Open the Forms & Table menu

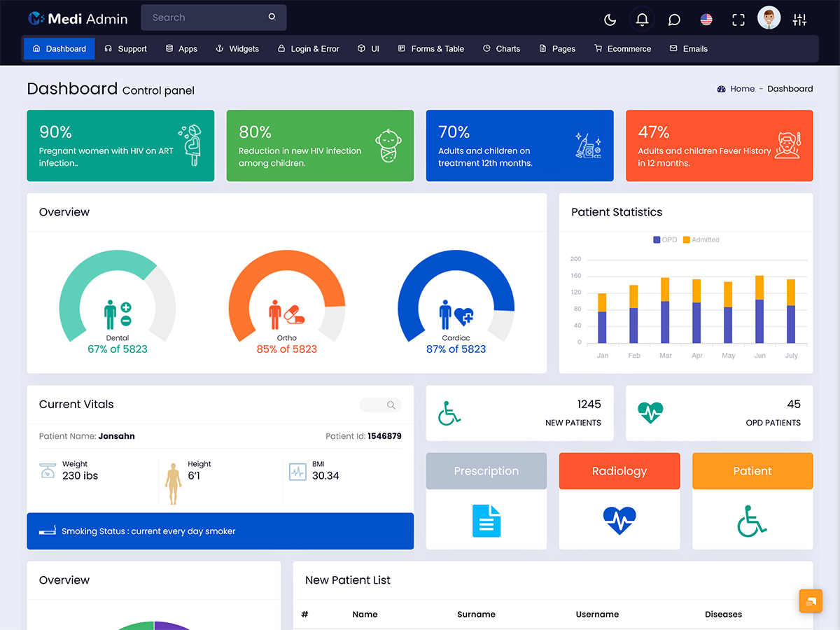431,49
